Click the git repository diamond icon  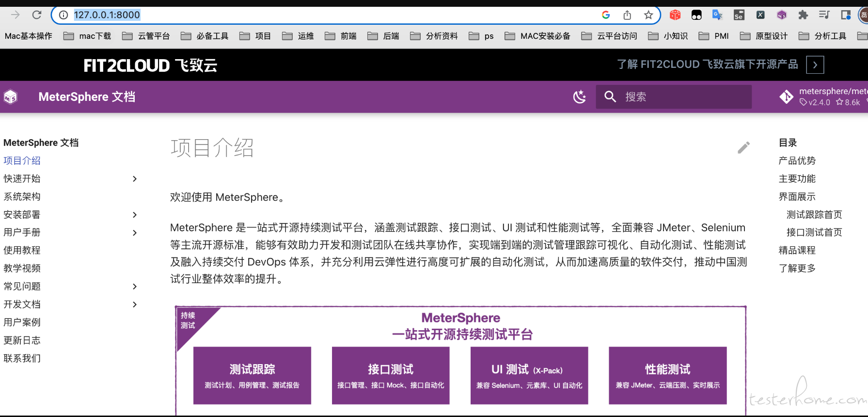786,97
